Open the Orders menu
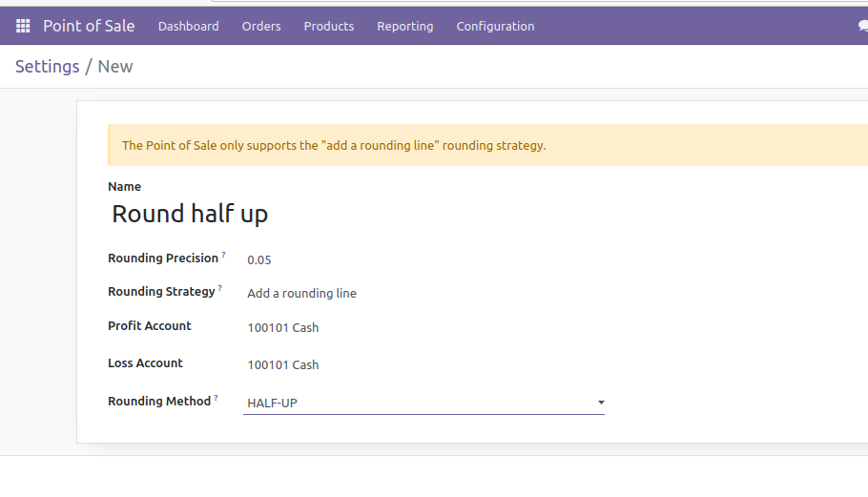 pyautogui.click(x=261, y=27)
